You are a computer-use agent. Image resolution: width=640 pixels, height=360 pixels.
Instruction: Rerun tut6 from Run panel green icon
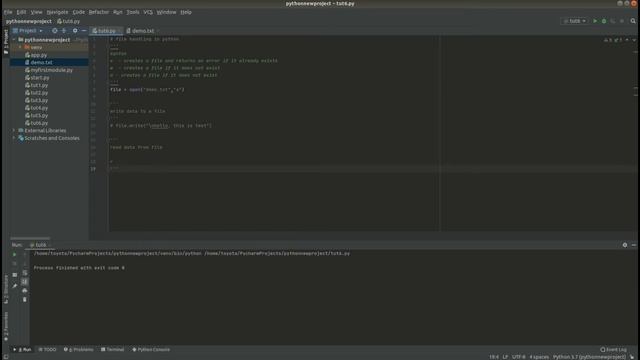point(15,255)
